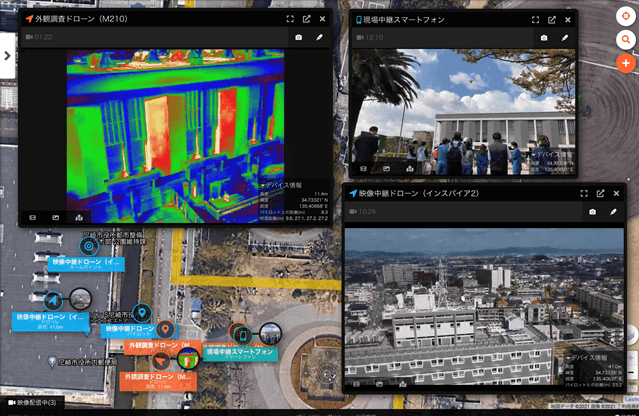Click the pencil annotate icon in M210 window
Image resolution: width=639 pixels, height=416 pixels.
click(319, 37)
